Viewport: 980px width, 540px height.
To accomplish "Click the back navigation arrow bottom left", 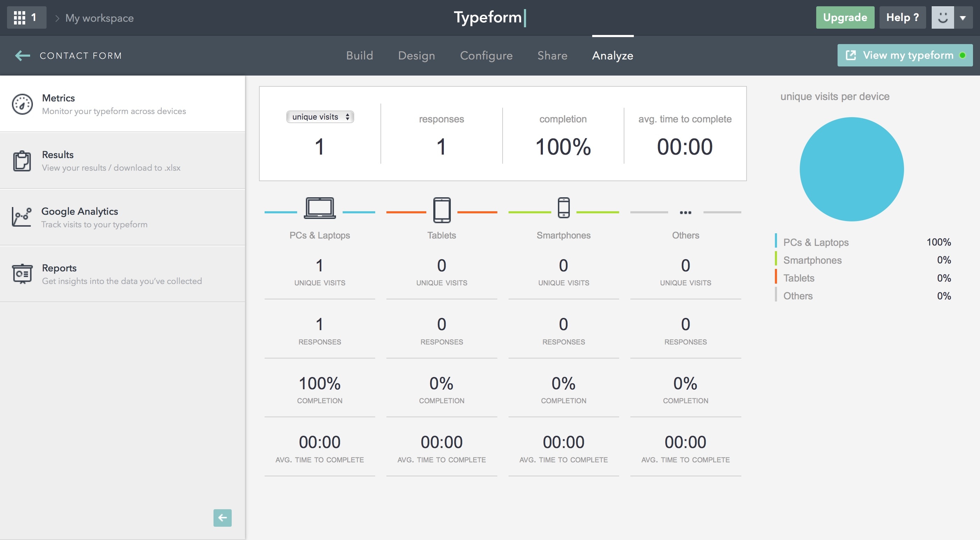I will [222, 518].
